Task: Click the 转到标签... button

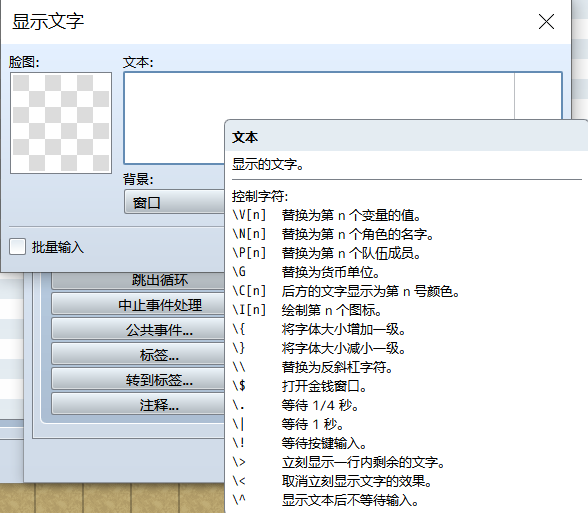Action: tap(138, 380)
